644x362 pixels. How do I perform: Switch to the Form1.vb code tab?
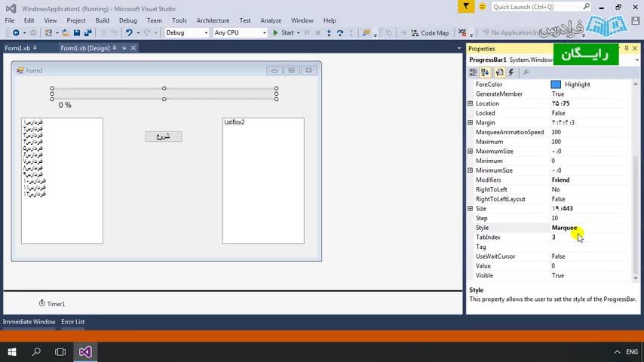17,48
